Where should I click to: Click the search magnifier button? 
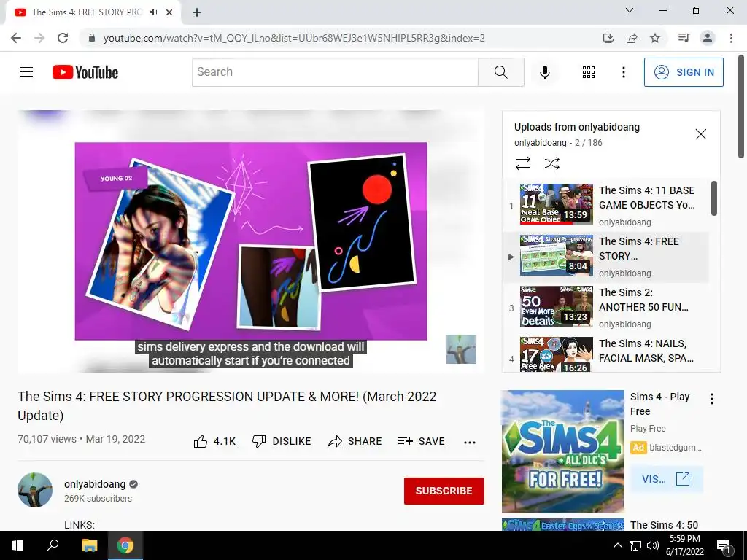pyautogui.click(x=500, y=72)
